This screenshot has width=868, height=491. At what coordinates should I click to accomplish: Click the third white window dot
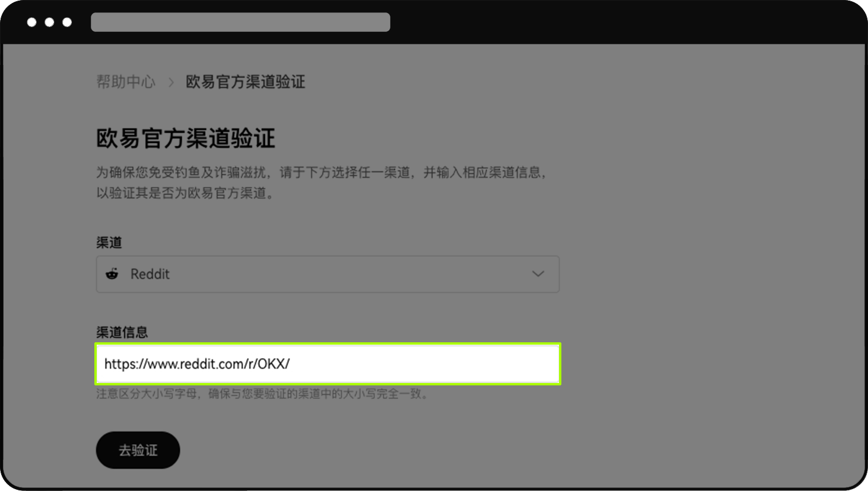[67, 22]
